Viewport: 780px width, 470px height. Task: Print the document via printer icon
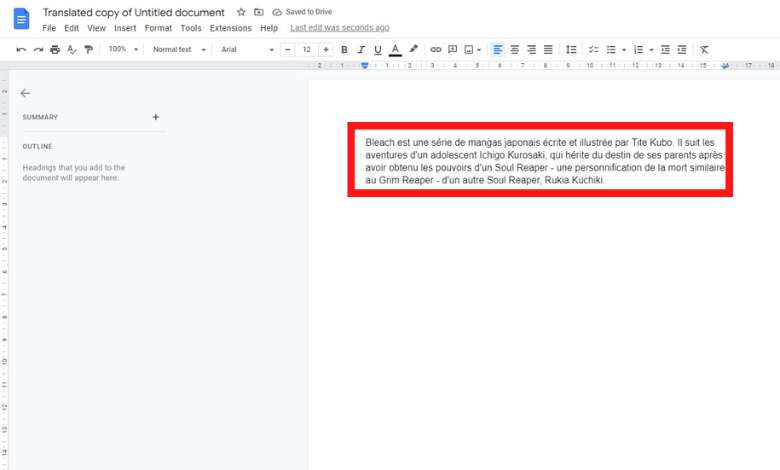click(x=55, y=50)
